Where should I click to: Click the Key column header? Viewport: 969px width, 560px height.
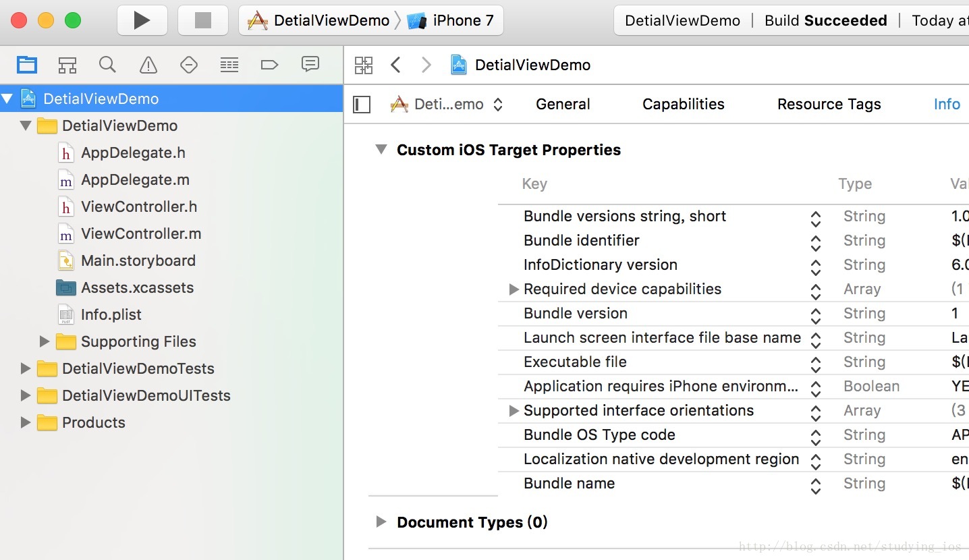pyautogui.click(x=534, y=184)
